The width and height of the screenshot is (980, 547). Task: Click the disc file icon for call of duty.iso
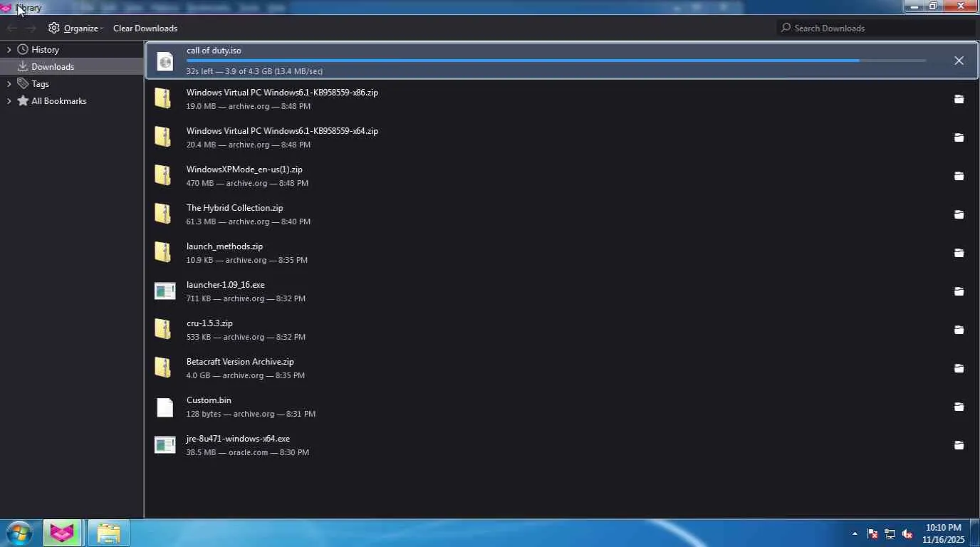pos(165,61)
